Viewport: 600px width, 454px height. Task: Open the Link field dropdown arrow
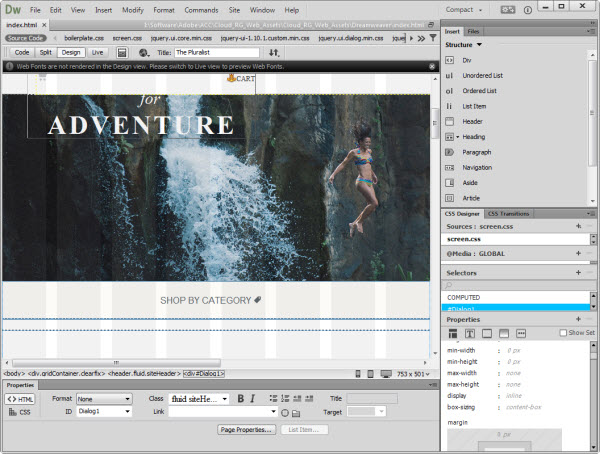[x=273, y=412]
